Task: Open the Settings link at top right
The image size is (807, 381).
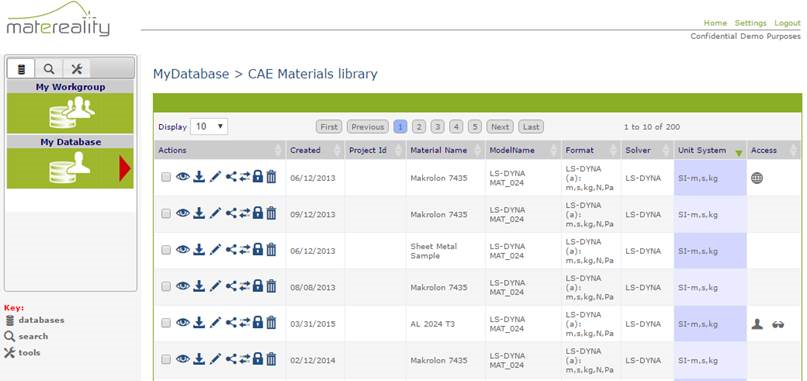Action: click(x=750, y=23)
